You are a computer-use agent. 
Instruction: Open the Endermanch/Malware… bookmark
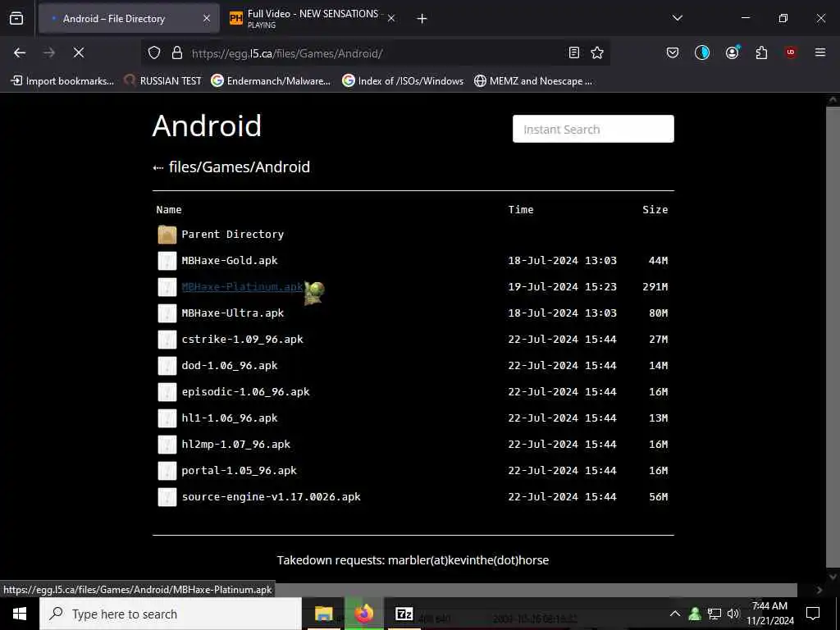click(271, 81)
